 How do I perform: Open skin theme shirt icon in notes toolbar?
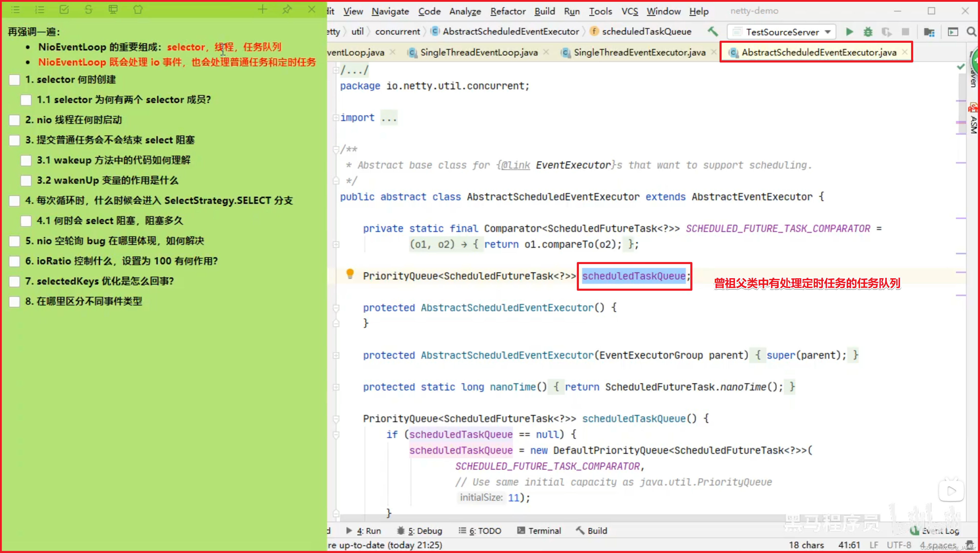coord(138,9)
